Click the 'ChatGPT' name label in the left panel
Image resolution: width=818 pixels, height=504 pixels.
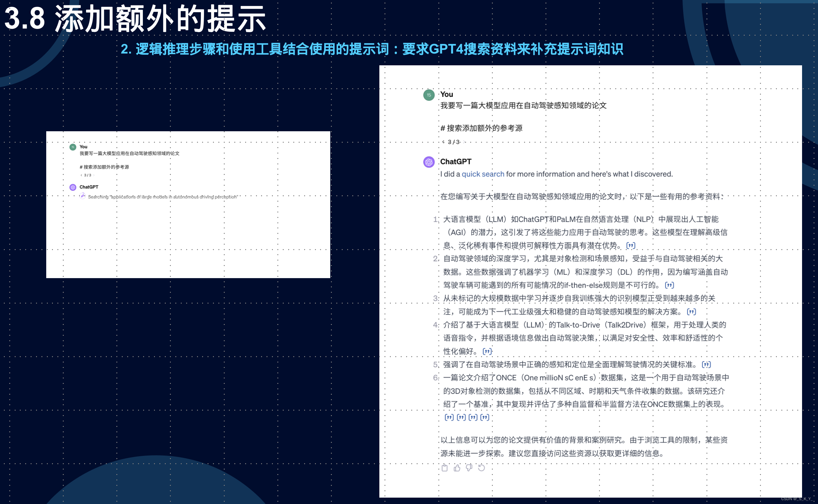tap(89, 187)
